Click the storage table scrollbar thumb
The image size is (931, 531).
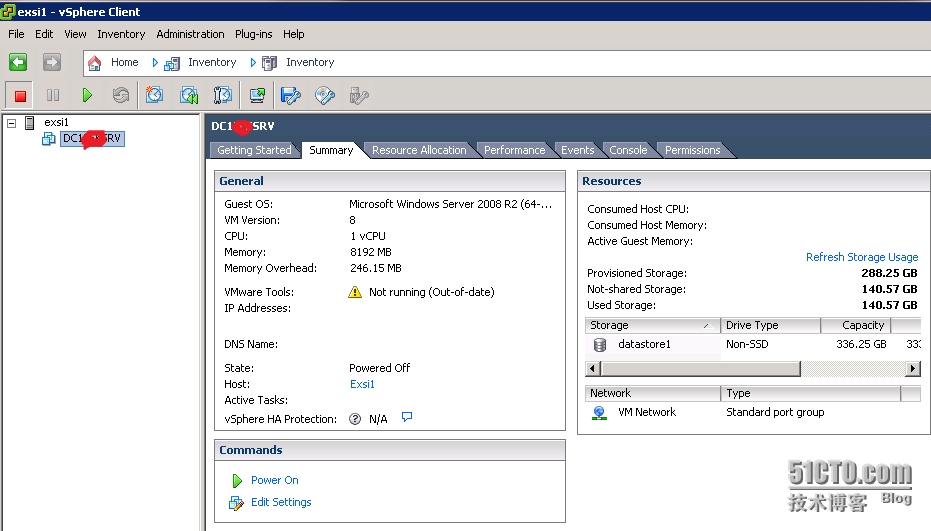click(701, 369)
